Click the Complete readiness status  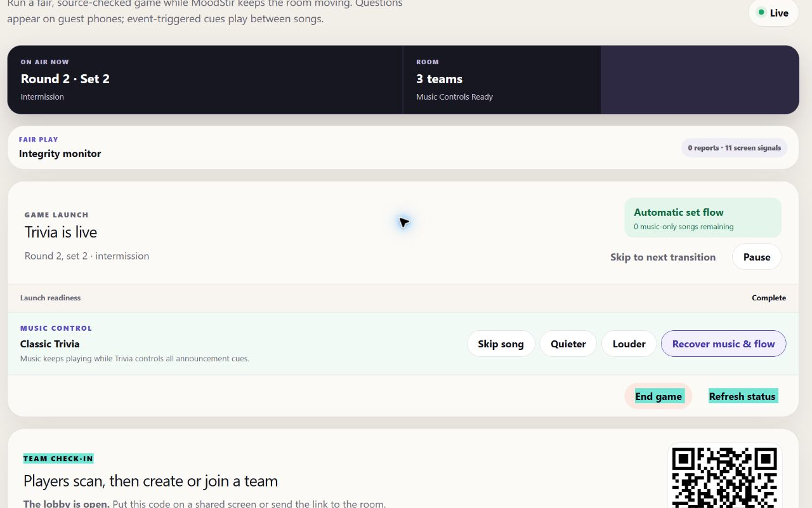point(769,298)
